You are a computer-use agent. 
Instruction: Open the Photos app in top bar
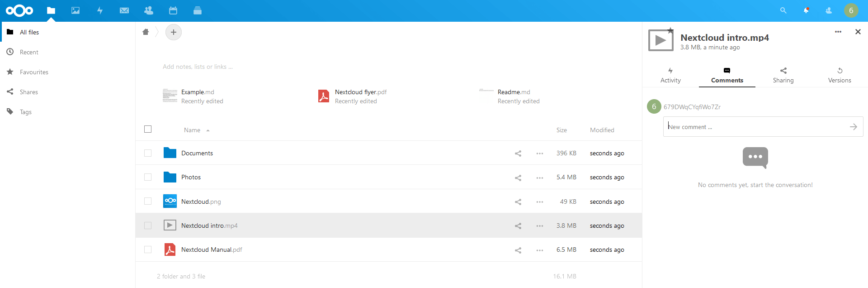tap(75, 10)
